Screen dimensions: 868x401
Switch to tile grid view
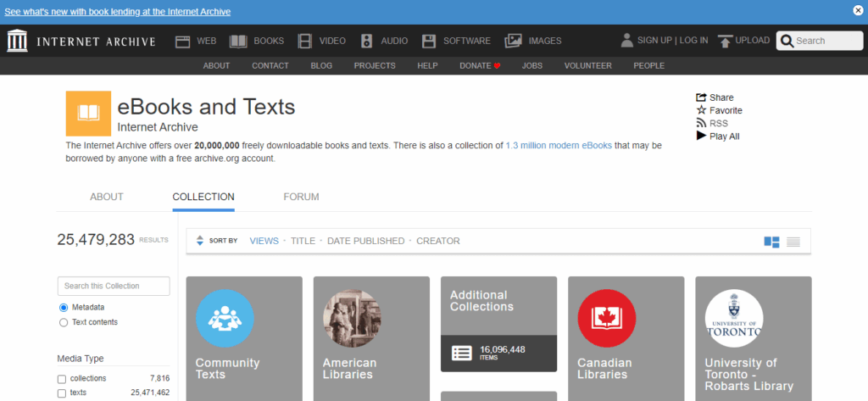coord(771,242)
